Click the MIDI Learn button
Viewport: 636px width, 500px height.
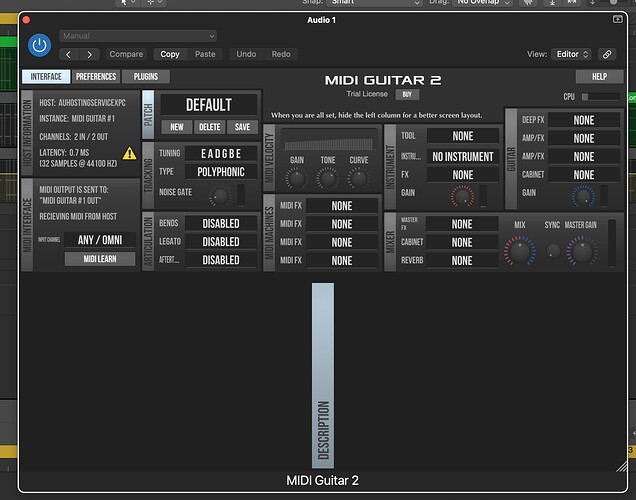(100, 259)
